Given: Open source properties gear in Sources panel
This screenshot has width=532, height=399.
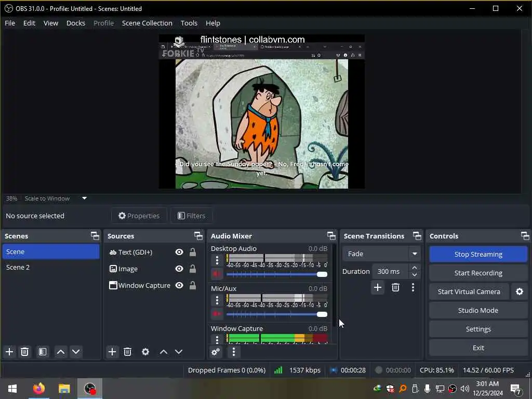Looking at the screenshot, I should tap(145, 352).
